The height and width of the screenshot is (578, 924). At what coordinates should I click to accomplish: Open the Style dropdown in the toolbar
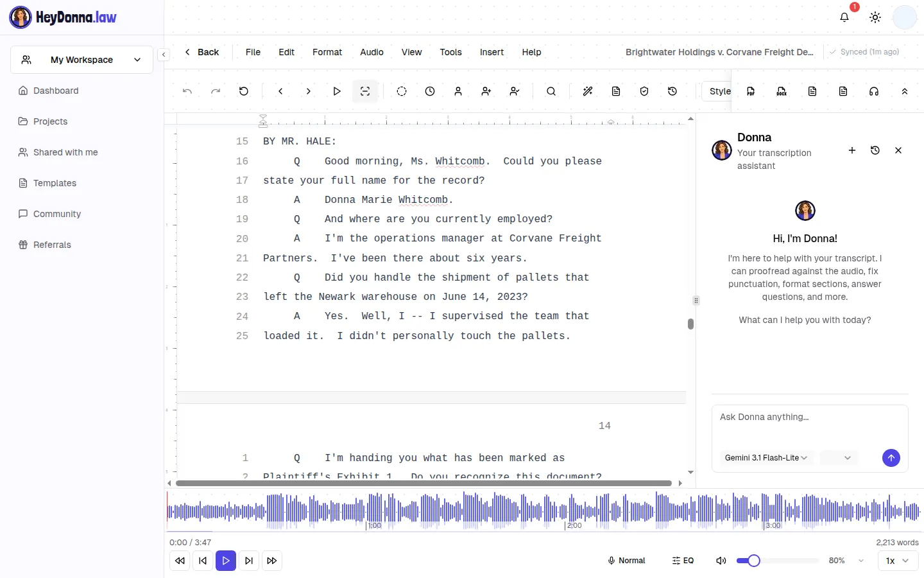click(x=717, y=91)
